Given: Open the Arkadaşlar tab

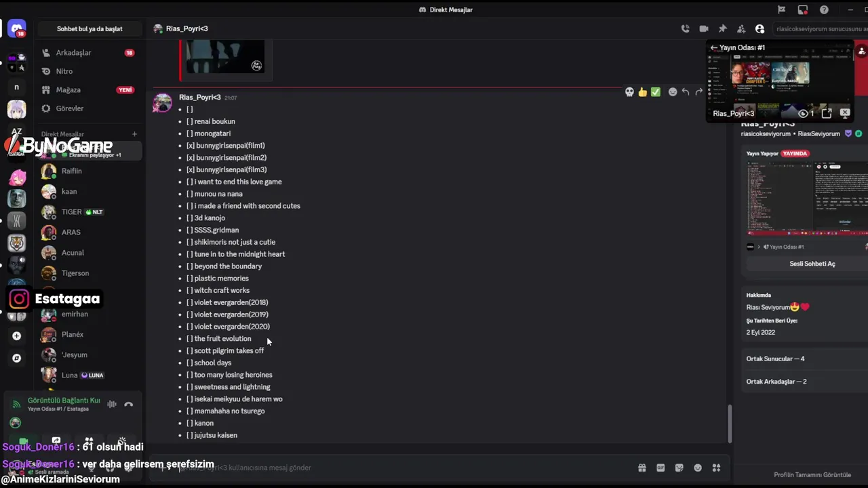Looking at the screenshot, I should tap(90, 53).
